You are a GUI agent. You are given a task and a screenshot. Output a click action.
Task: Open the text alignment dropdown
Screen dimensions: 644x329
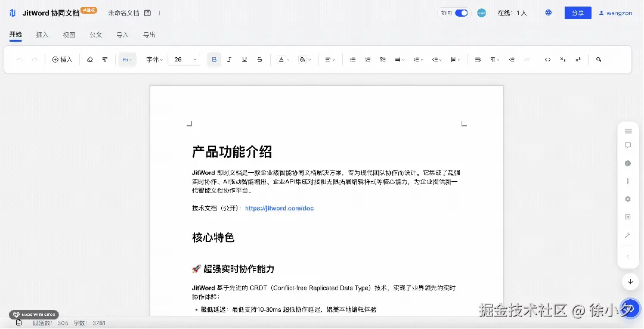[x=330, y=60]
